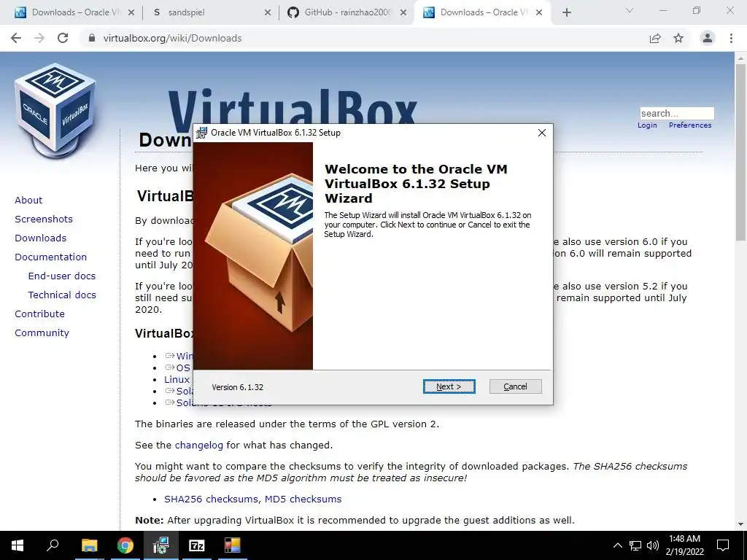This screenshot has height=560, width=747.
Task: Click the address bar URL virtualbox.org/wiki/Downloads
Action: [x=172, y=38]
